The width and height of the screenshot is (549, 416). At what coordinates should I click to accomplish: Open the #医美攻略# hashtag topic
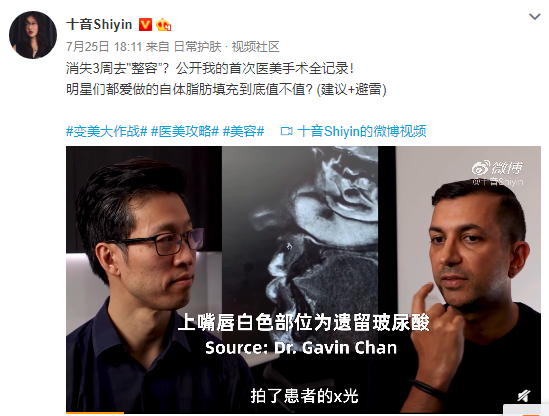coord(185,131)
